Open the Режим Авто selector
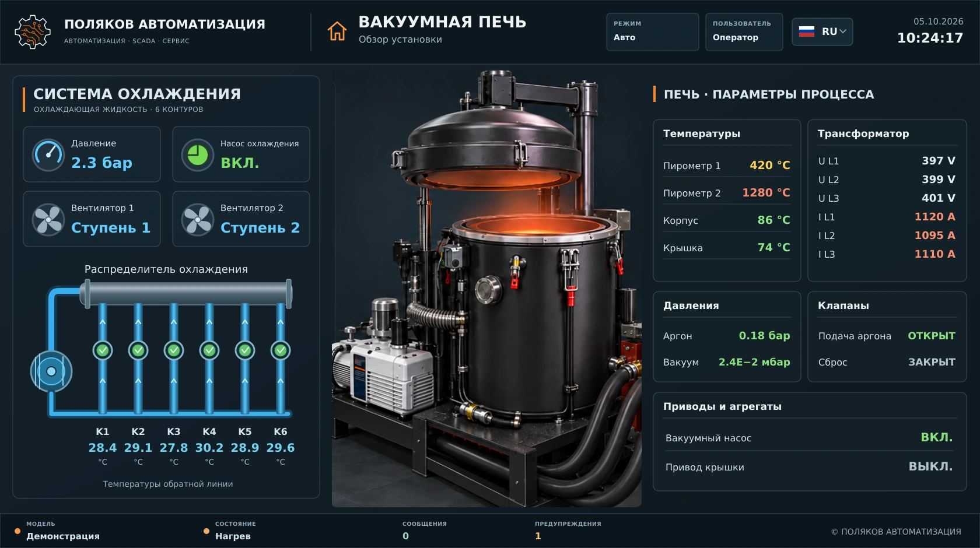 tap(652, 32)
